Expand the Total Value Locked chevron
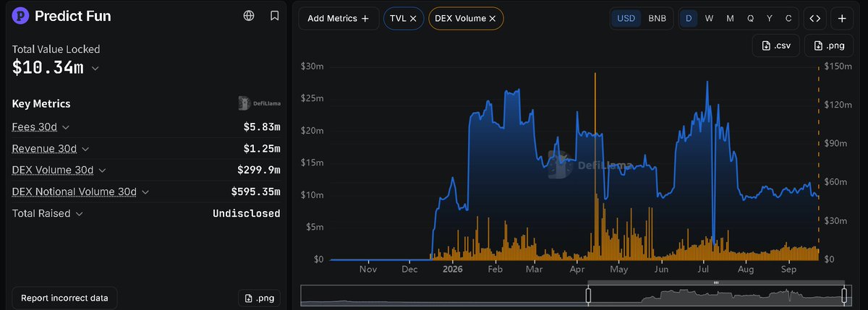 click(95, 69)
